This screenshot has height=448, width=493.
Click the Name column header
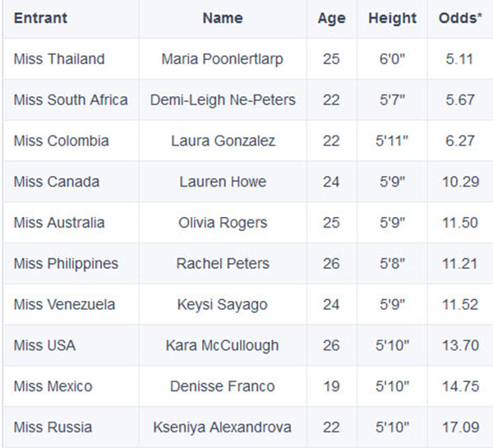[x=223, y=18]
